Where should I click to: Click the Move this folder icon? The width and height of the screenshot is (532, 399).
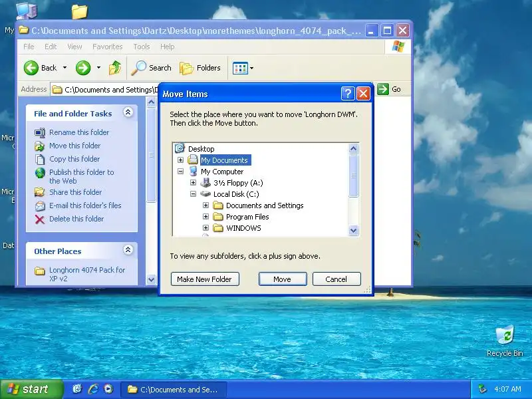[40, 146]
